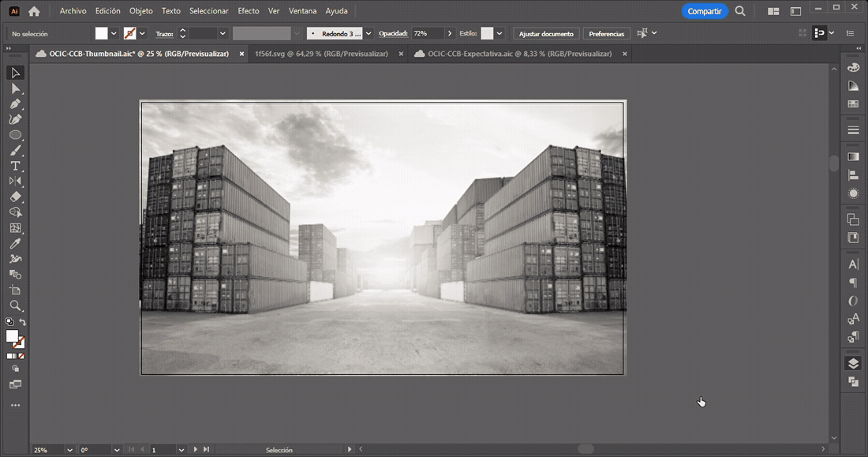Viewport: 868px width, 457px height.
Task: Select the Reflect tool
Action: [15, 181]
